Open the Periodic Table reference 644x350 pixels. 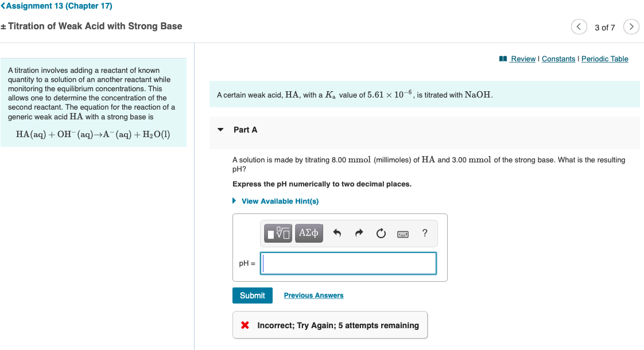604,59
